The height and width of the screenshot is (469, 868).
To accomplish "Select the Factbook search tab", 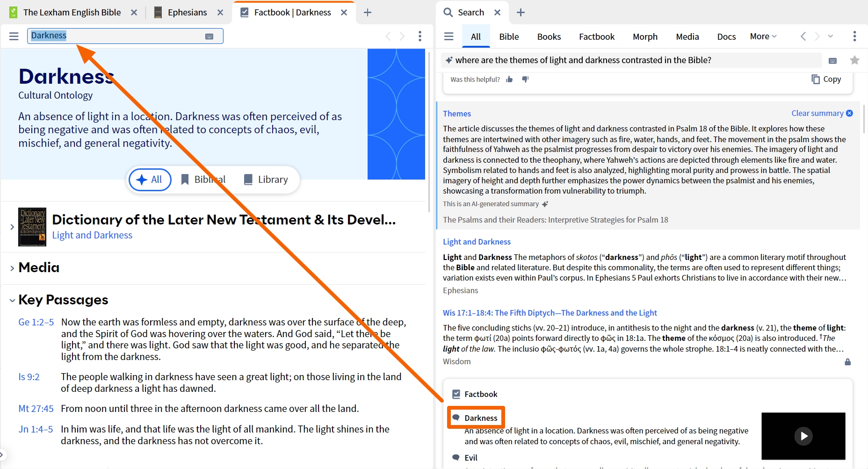I will tap(597, 36).
